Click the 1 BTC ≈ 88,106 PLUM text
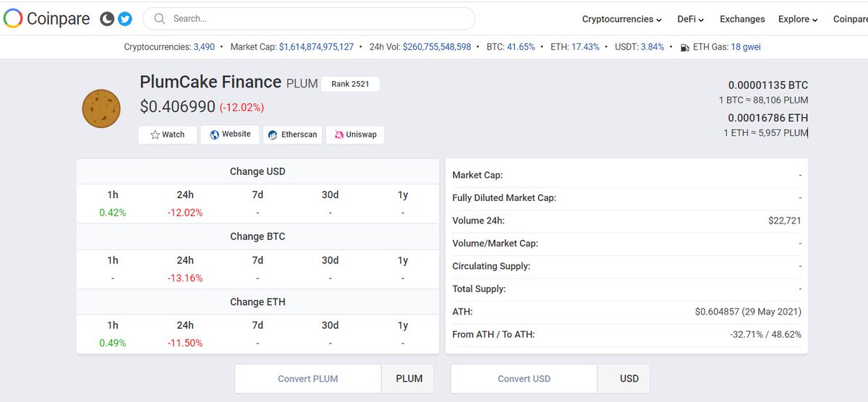 coord(764,100)
